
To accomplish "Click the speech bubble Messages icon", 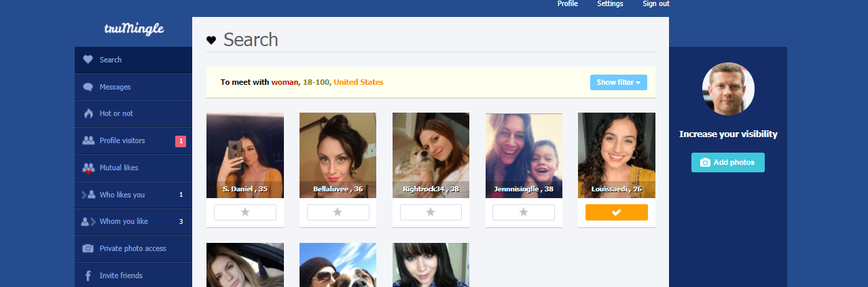I will (88, 87).
